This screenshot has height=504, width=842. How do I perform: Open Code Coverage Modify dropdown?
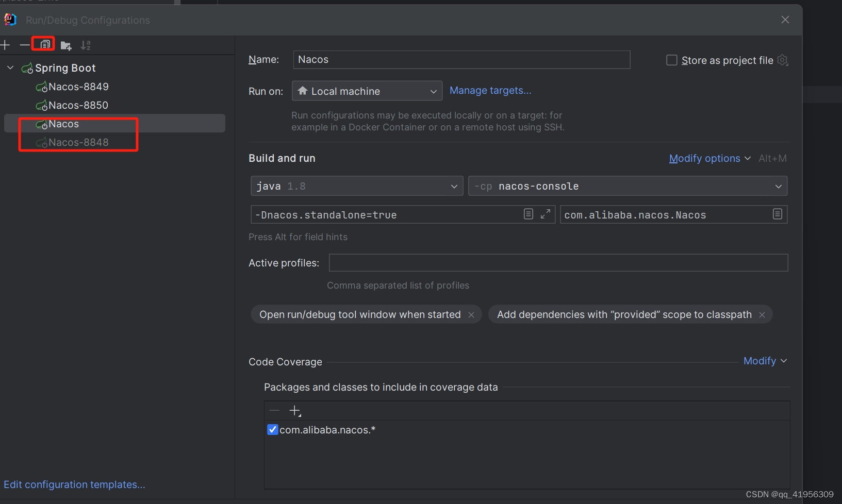[x=765, y=361]
